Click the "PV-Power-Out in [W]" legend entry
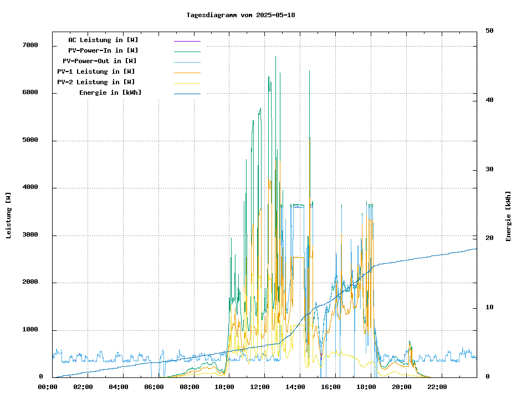 click(x=100, y=61)
